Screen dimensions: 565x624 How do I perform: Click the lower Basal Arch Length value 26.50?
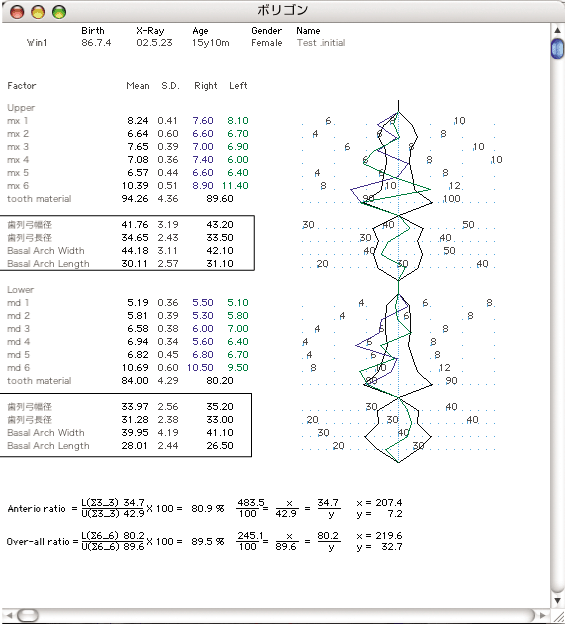pyautogui.click(x=220, y=446)
